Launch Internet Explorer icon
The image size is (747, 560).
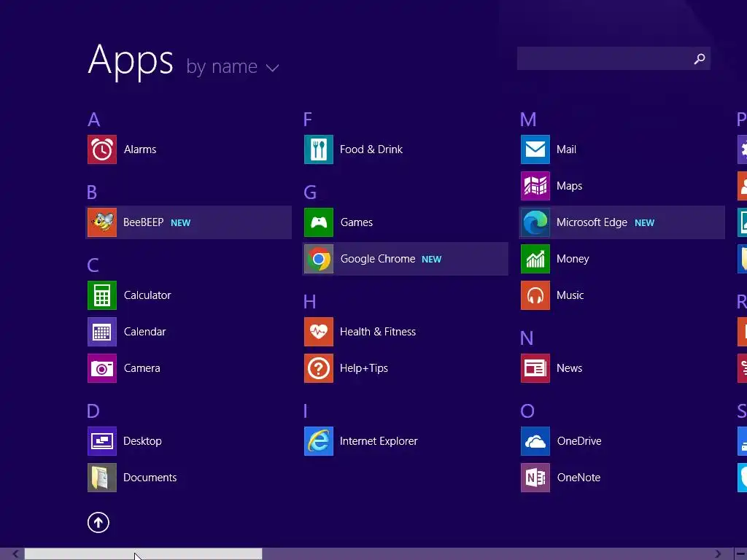point(319,441)
